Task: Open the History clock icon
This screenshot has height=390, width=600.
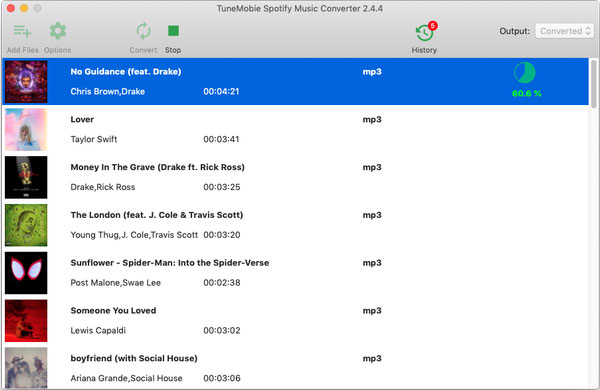Action: click(x=424, y=33)
